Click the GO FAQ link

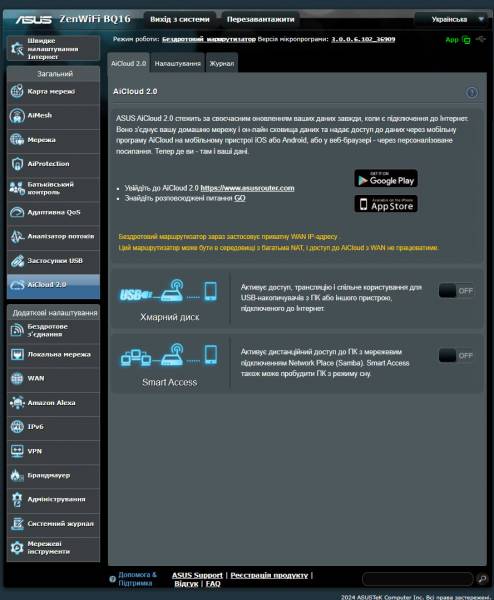[x=240, y=198]
